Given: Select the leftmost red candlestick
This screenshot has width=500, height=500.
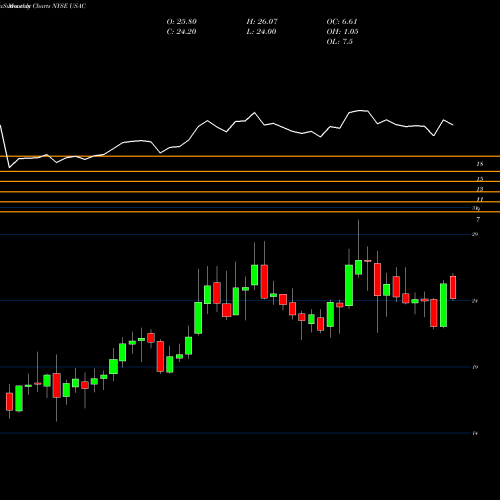Looking at the screenshot, I should click(9, 401).
